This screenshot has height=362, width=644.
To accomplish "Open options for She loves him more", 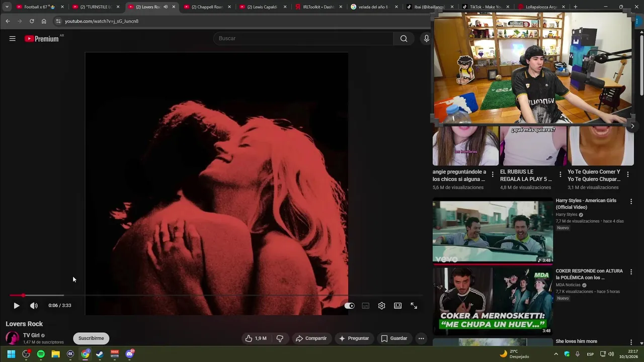I will [x=631, y=342].
